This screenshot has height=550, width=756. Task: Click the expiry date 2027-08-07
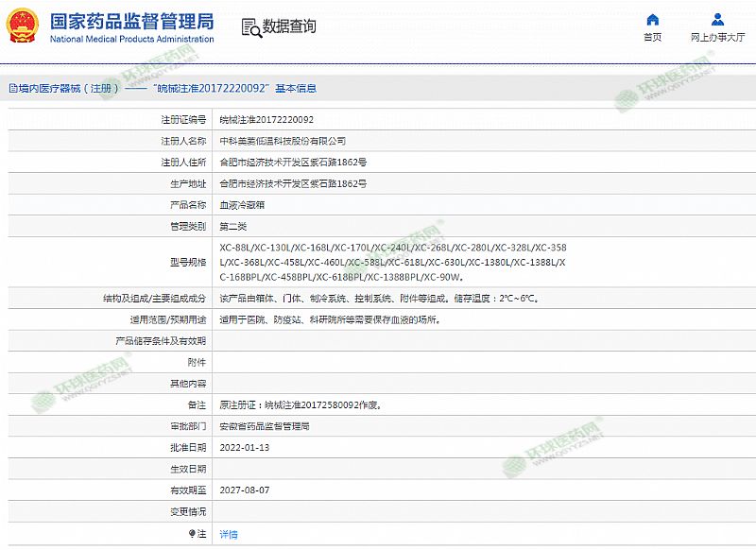click(244, 490)
